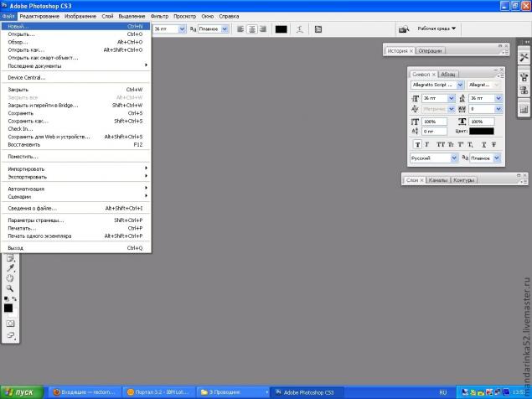The height and width of the screenshot is (399, 532).
Task: Center text in options bar
Action: pos(251,29)
